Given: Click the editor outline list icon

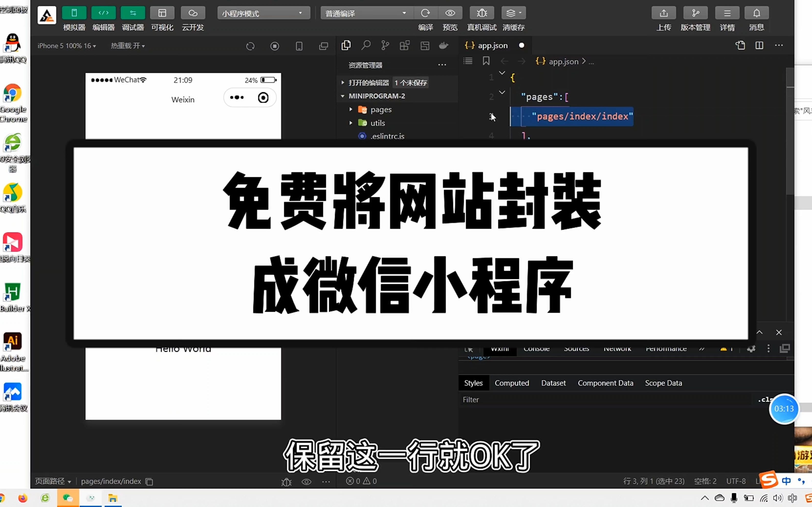Looking at the screenshot, I should pos(468,61).
